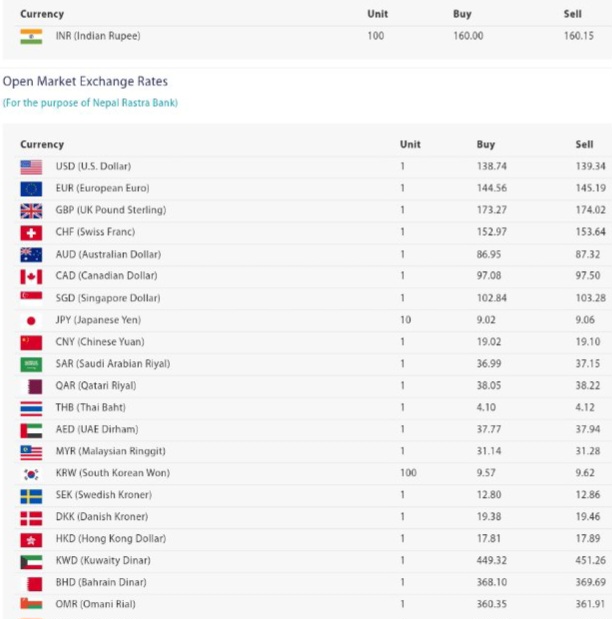Click the Swiss flag icon
The height and width of the screenshot is (619, 612).
tap(31, 232)
